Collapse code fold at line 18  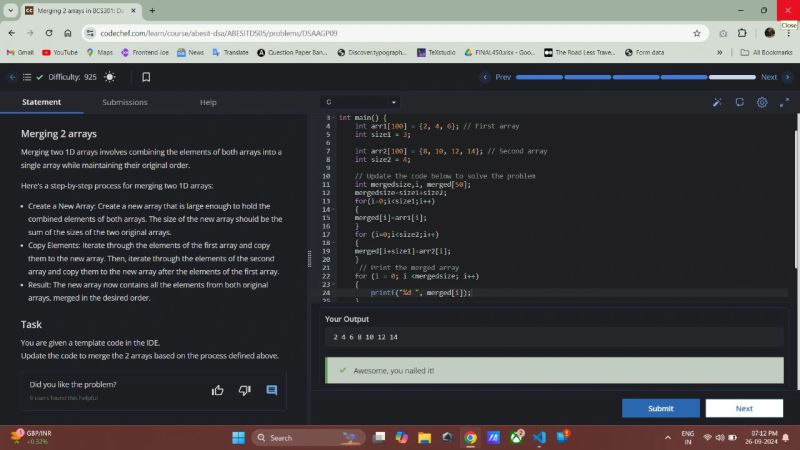click(x=334, y=243)
